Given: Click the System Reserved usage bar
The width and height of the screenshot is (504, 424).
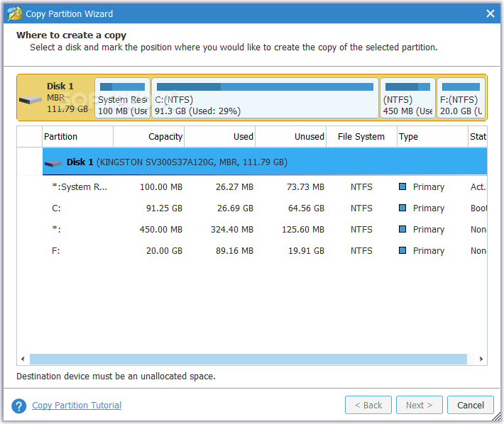Looking at the screenshot, I should [123, 87].
